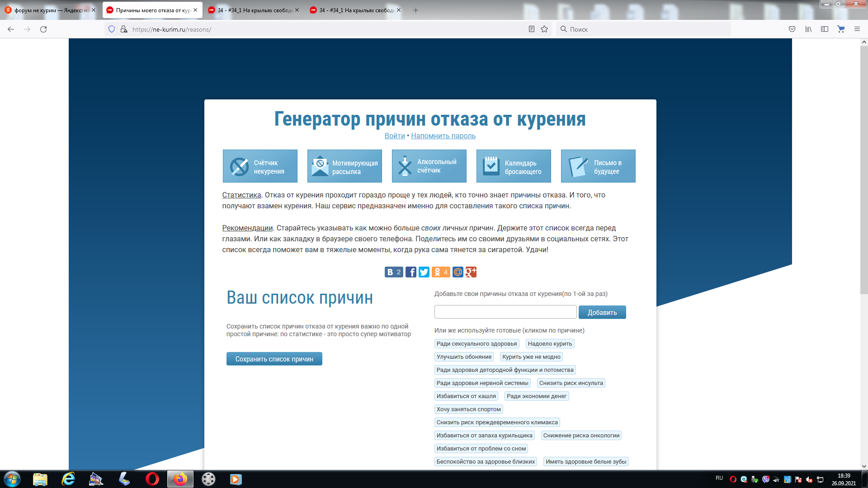The image size is (868, 488).
Task: Bookmark this page with star icon
Action: (544, 29)
